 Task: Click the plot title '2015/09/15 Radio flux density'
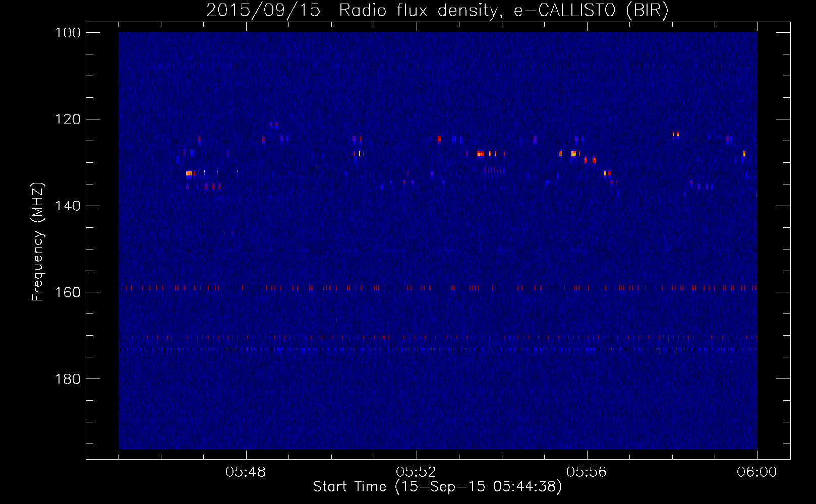pyautogui.click(x=437, y=11)
